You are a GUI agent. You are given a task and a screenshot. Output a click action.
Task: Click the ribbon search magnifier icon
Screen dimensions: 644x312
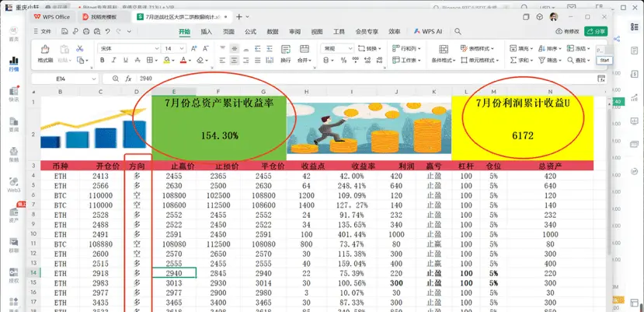458,32
